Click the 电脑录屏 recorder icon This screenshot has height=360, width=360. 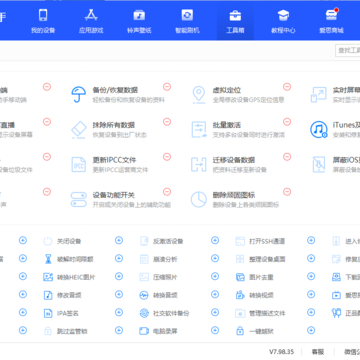tap(144, 331)
